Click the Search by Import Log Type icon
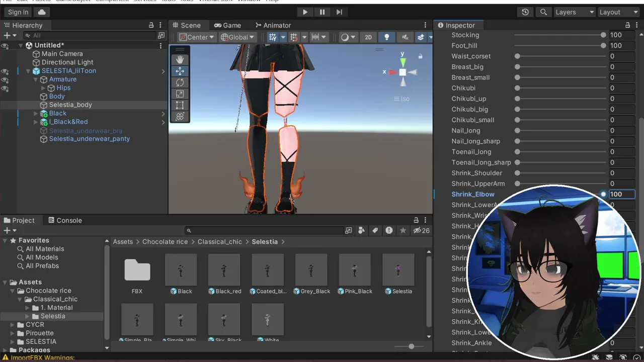This screenshot has width=644, height=362. [x=389, y=230]
